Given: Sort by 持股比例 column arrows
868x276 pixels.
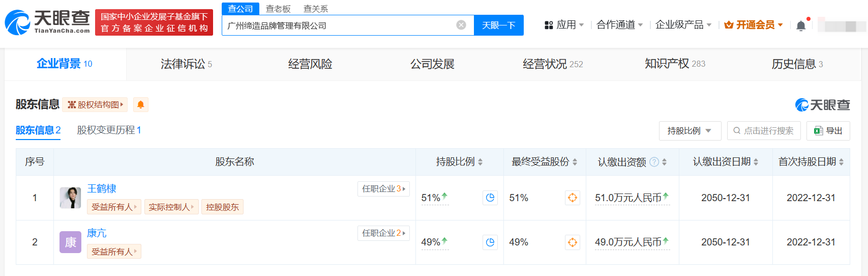Looking at the screenshot, I should pyautogui.click(x=480, y=162).
